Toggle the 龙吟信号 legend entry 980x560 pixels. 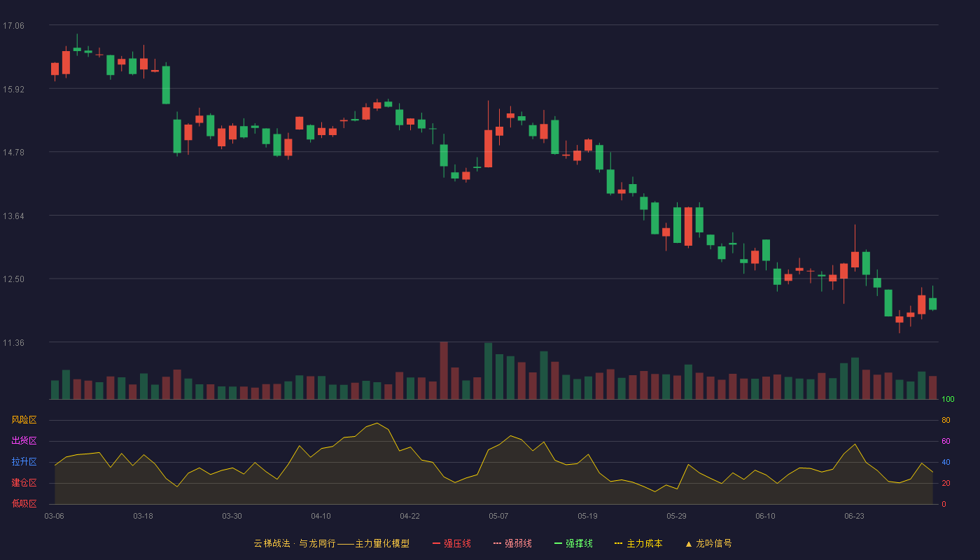708,543
